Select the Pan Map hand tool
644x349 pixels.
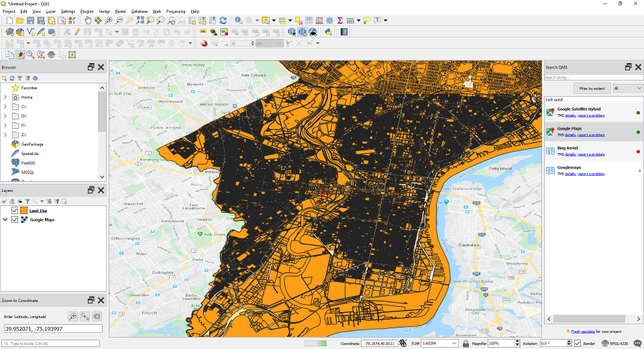tap(88, 21)
